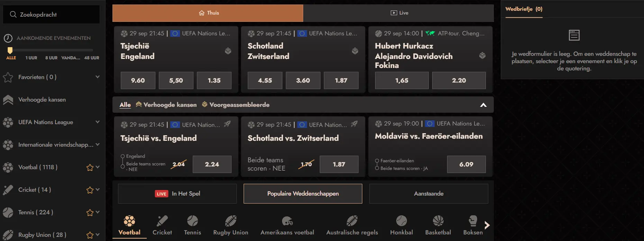This screenshot has width=644, height=241.
Task: Expand UEFA Nations League sidebar menu
Action: 98,122
